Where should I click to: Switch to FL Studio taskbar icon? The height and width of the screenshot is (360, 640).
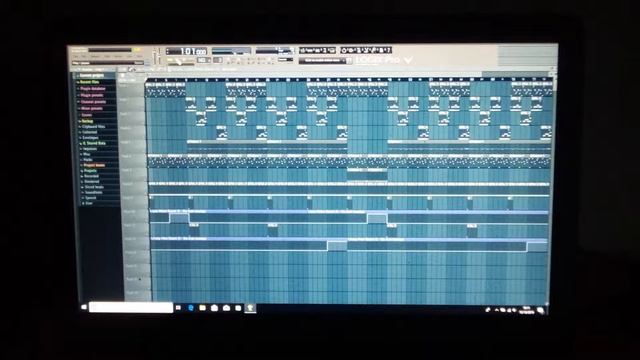click(x=250, y=309)
